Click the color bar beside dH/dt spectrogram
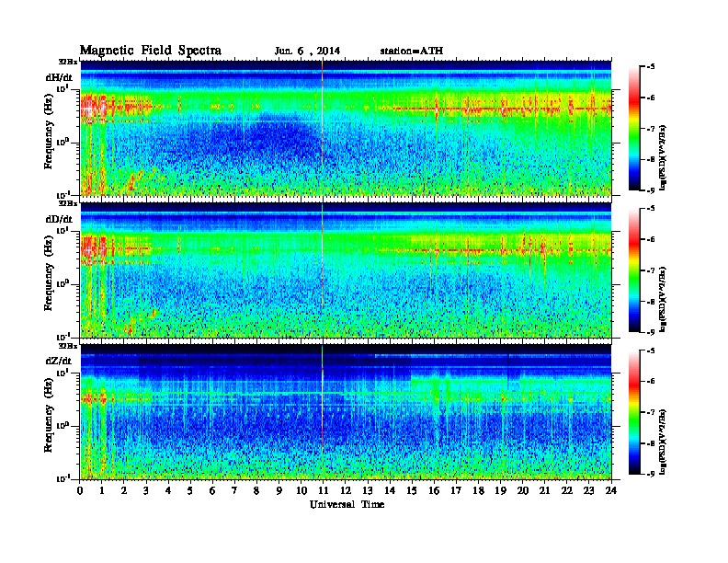Image resolution: width=728 pixels, height=563 pixels. pyautogui.click(x=634, y=128)
